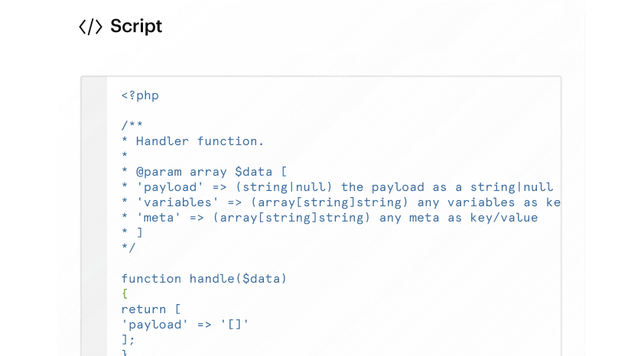Click the 'handle' function name

pyautogui.click(x=212, y=279)
